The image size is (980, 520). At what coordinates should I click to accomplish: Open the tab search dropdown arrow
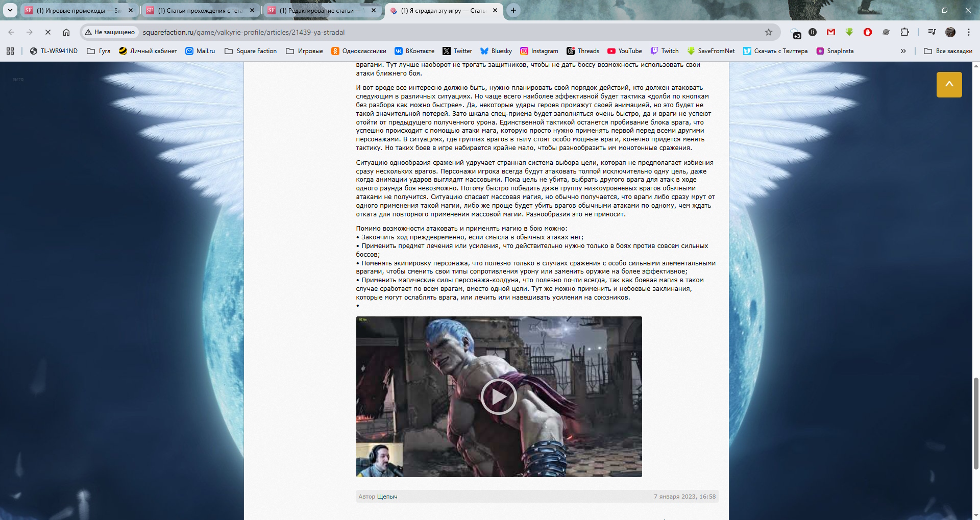click(10, 10)
